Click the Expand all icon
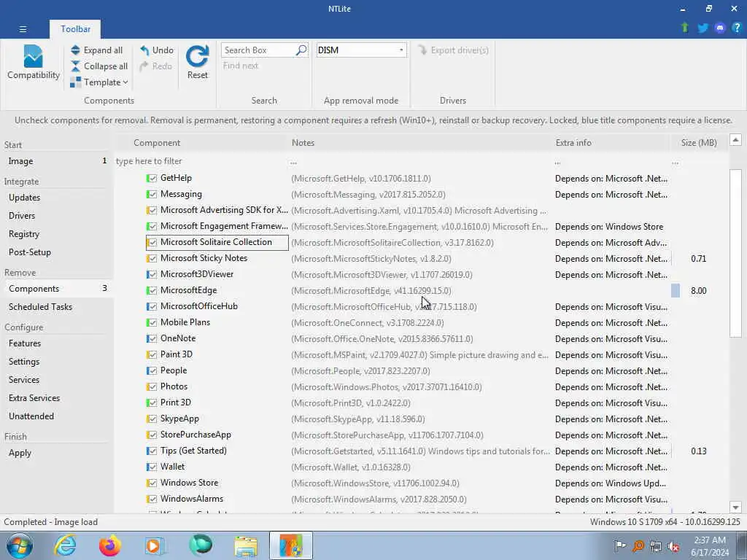The height and width of the screenshot is (560, 747). (x=75, y=50)
